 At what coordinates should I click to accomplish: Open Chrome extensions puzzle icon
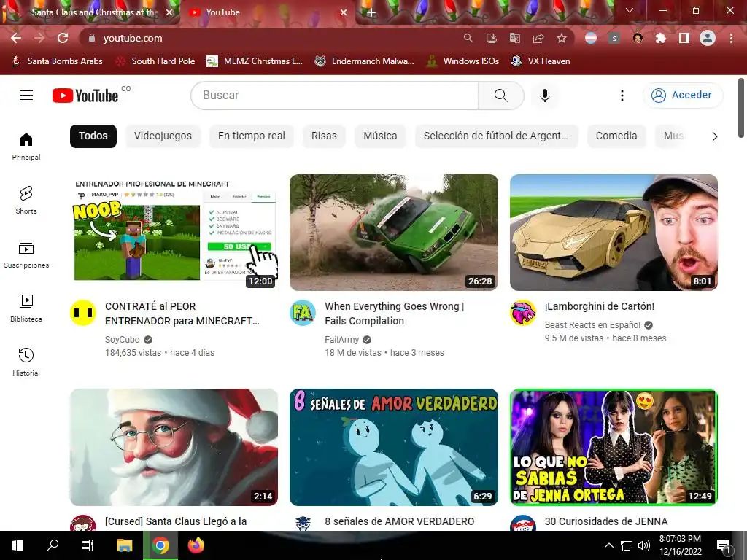pos(661,38)
